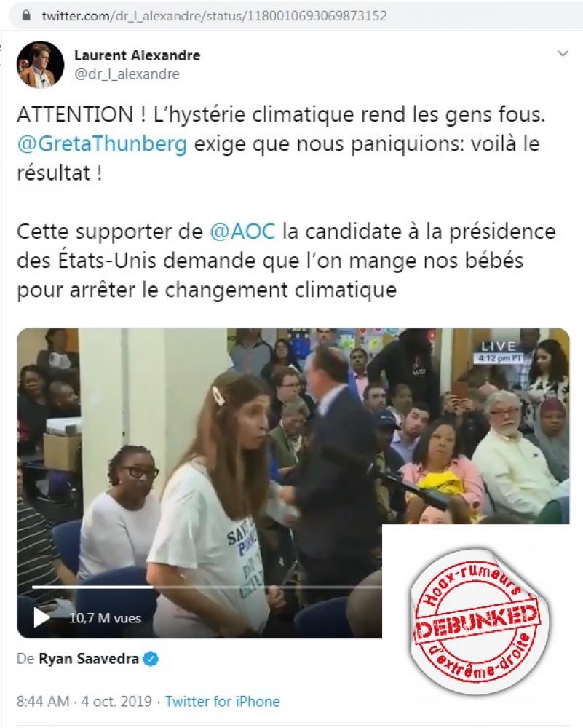
Task: Open Laurent Alexandre's profile picture
Action: [40, 65]
